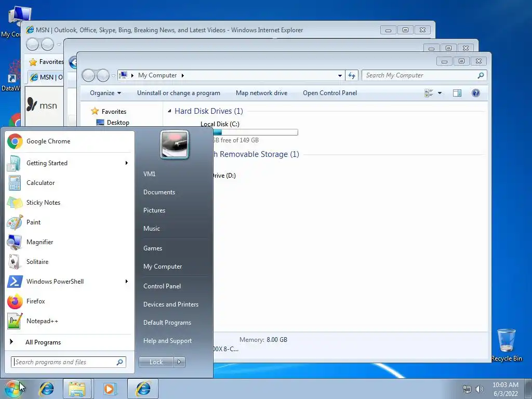Open Documents from Start menu

pos(159,192)
